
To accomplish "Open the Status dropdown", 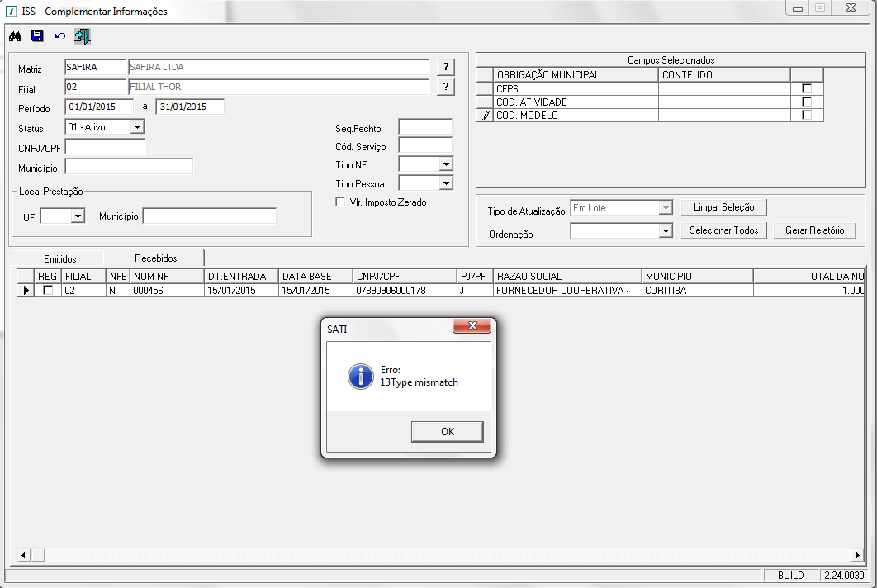I will 137,127.
